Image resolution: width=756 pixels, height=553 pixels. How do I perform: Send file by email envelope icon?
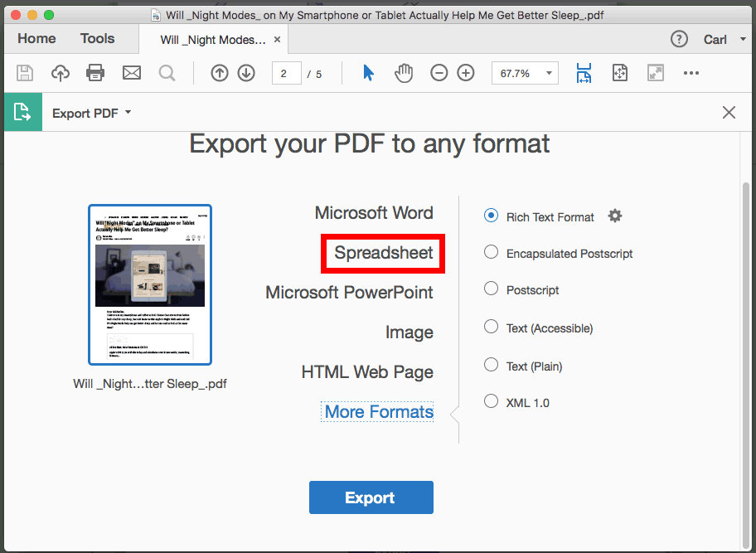click(132, 73)
